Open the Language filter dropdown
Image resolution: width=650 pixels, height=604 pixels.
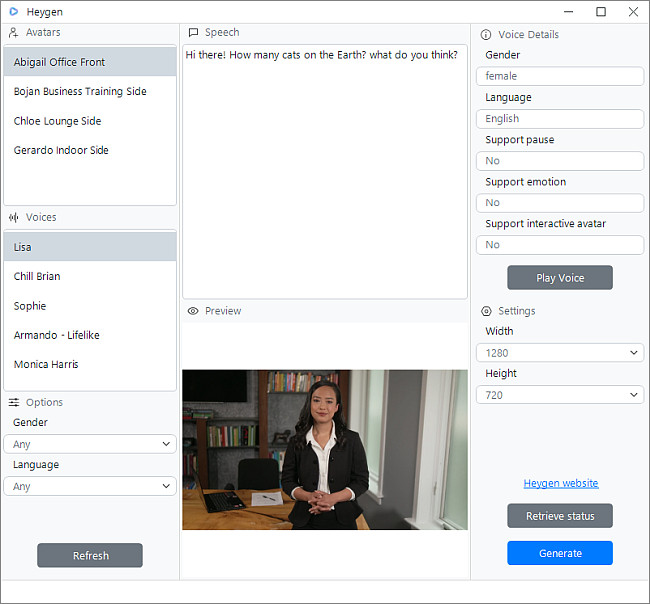click(x=90, y=486)
